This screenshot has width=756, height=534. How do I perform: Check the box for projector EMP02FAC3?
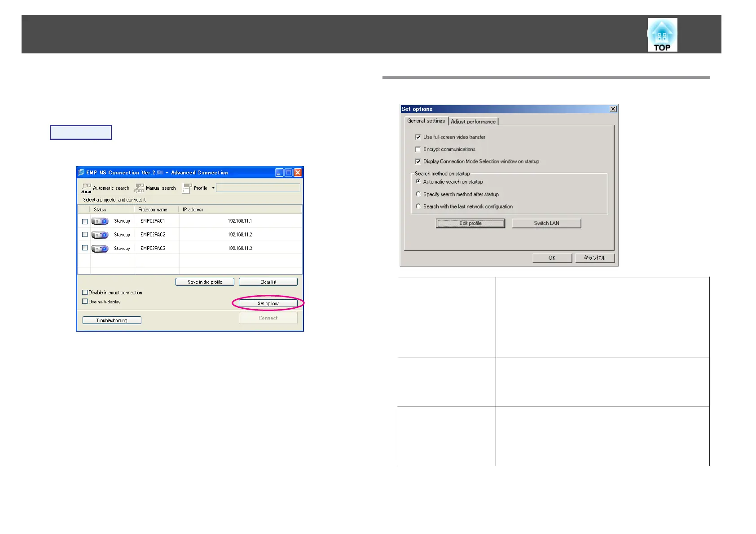(x=85, y=248)
